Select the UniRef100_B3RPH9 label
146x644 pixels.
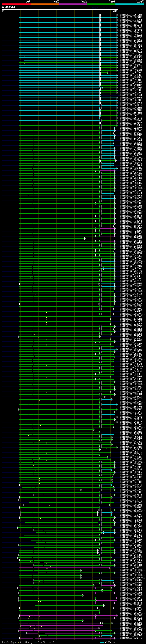pyautogui.click(x=131, y=168)
